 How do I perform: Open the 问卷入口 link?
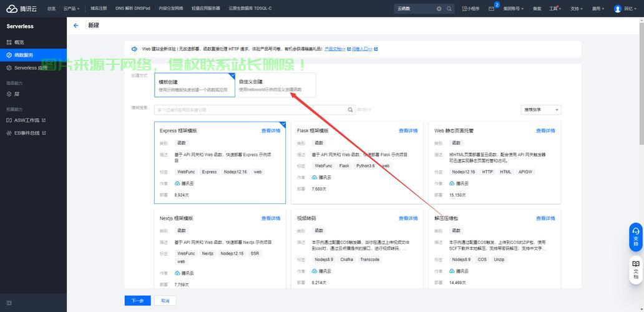point(362,49)
